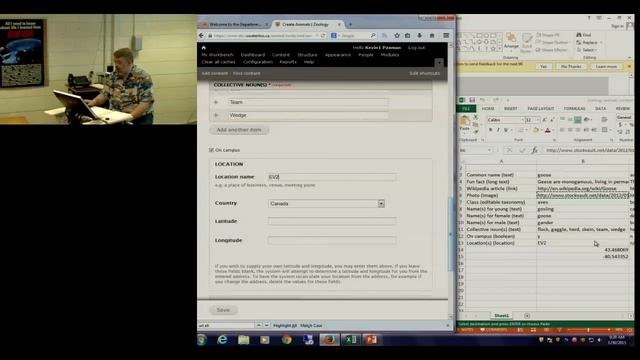Open File Explorer from taskbar
Screen dimensions: 640x360
tap(244, 340)
